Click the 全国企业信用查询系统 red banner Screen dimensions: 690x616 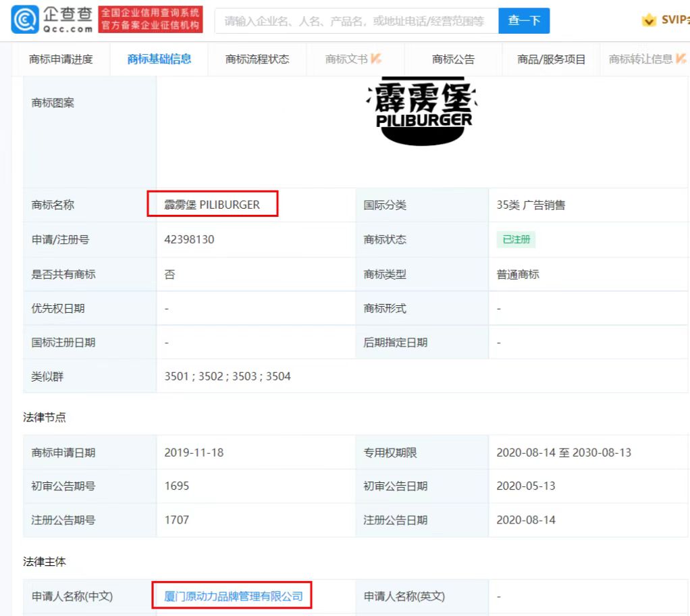point(151,20)
